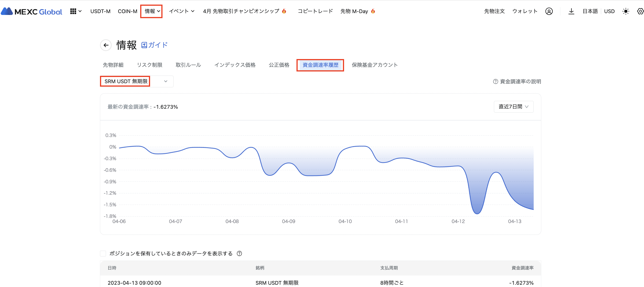
Task: Click the back arrow beside 情報
Action: 106,45
